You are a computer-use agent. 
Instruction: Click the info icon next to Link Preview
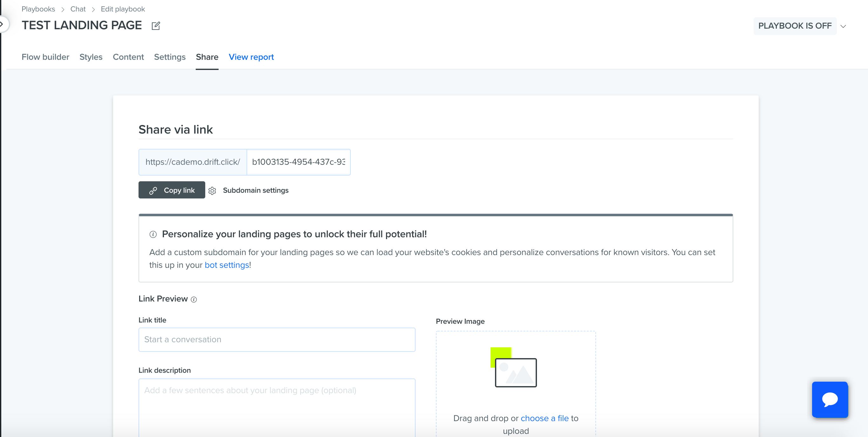pyautogui.click(x=194, y=299)
